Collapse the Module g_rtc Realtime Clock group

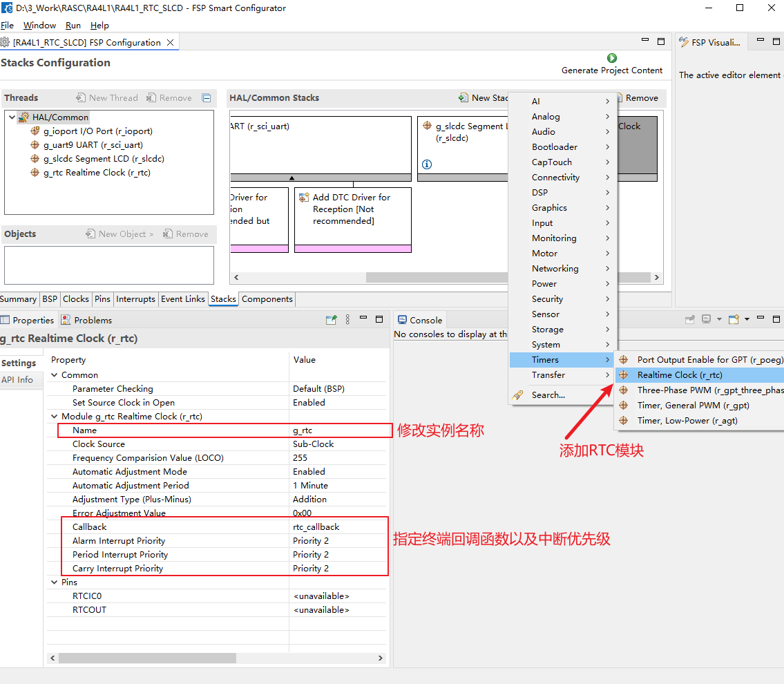point(54,417)
